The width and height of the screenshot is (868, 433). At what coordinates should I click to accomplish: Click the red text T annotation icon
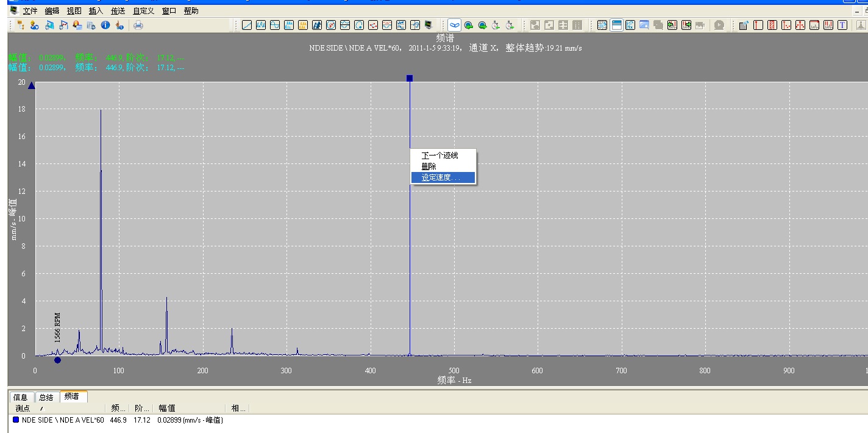(x=842, y=25)
